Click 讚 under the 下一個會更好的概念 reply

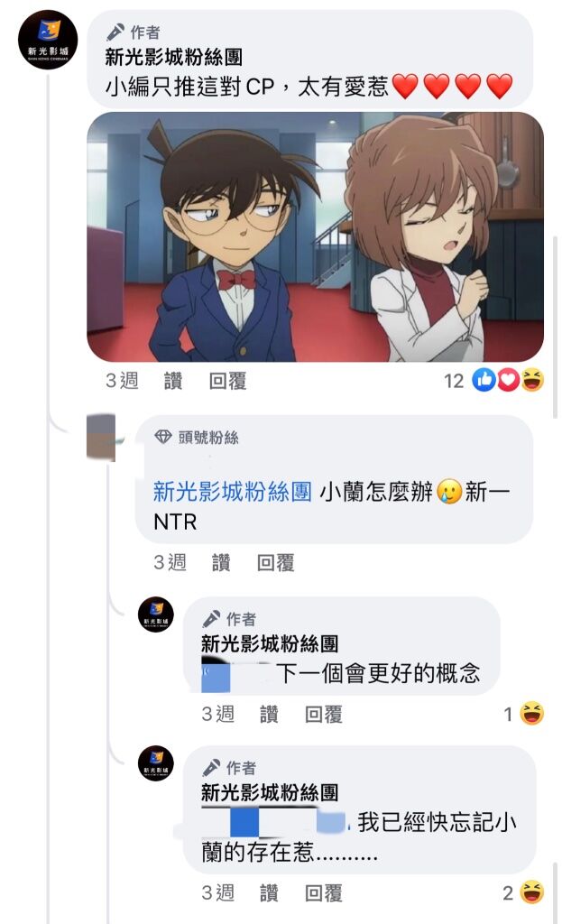coord(269,715)
